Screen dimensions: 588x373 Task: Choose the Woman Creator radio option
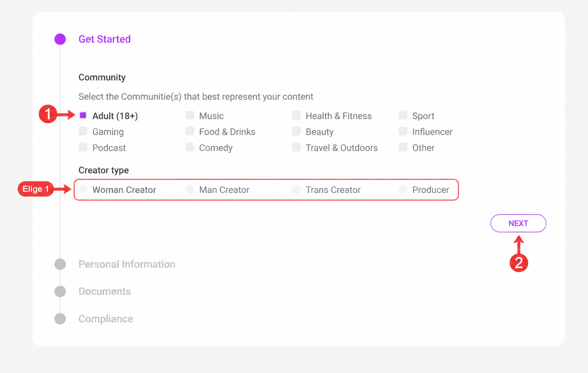pyautogui.click(x=83, y=189)
